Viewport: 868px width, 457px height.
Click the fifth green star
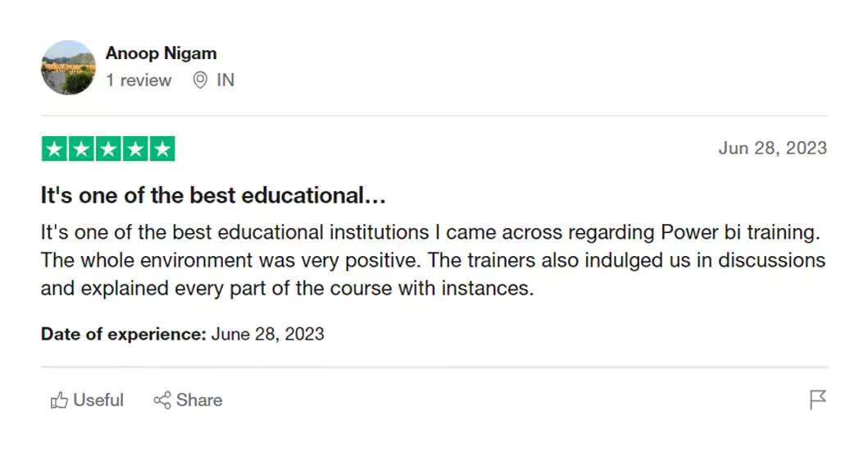162,149
